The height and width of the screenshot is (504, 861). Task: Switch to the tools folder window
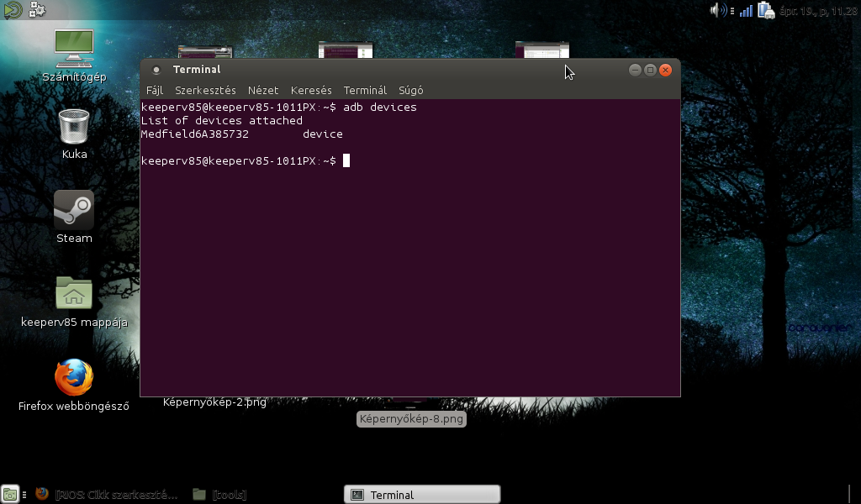[219, 495]
